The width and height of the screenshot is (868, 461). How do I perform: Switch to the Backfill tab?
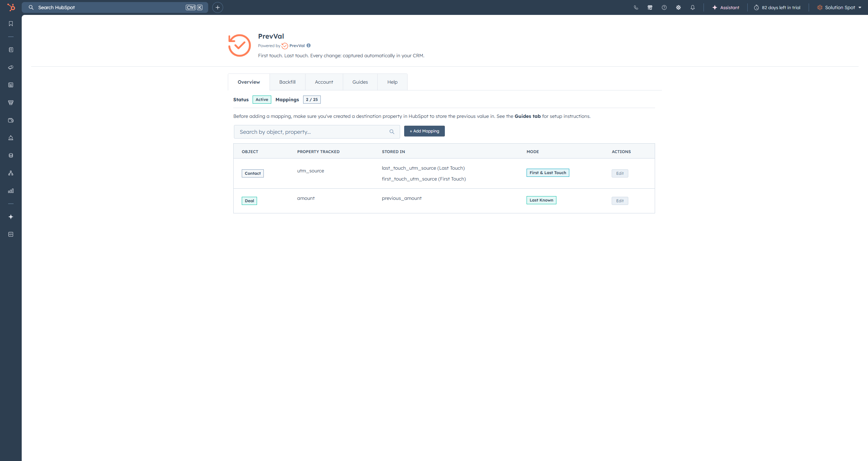287,82
